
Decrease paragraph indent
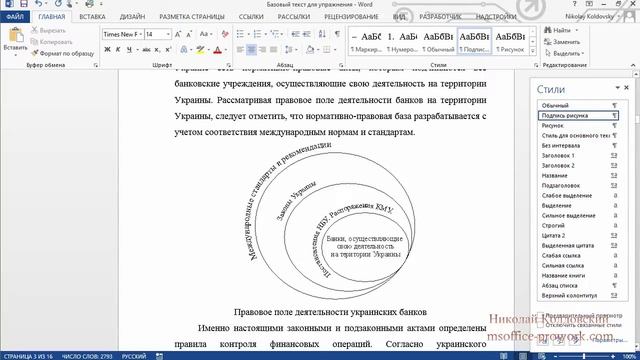tap(296, 34)
